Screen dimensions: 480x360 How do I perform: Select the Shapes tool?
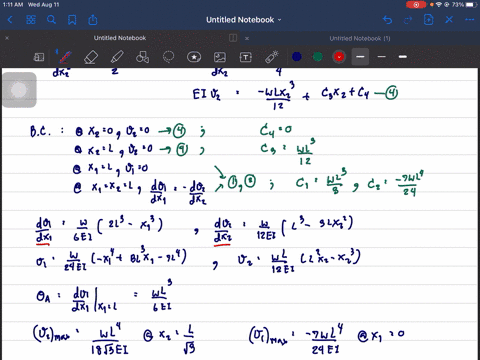[142, 57]
